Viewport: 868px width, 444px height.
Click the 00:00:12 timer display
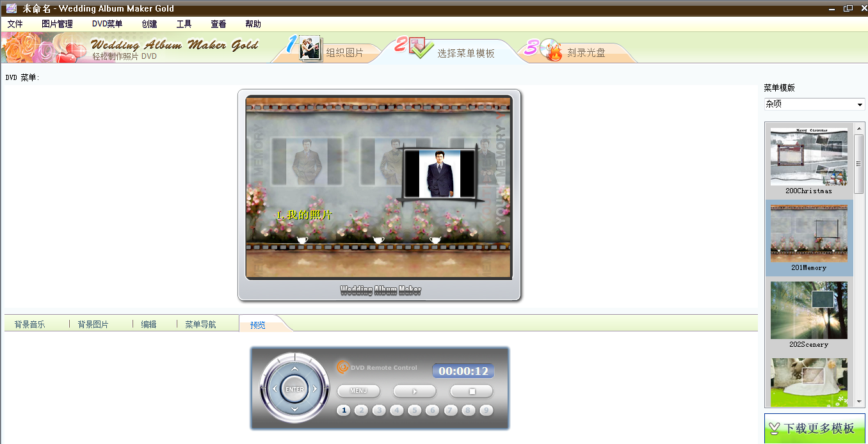463,371
